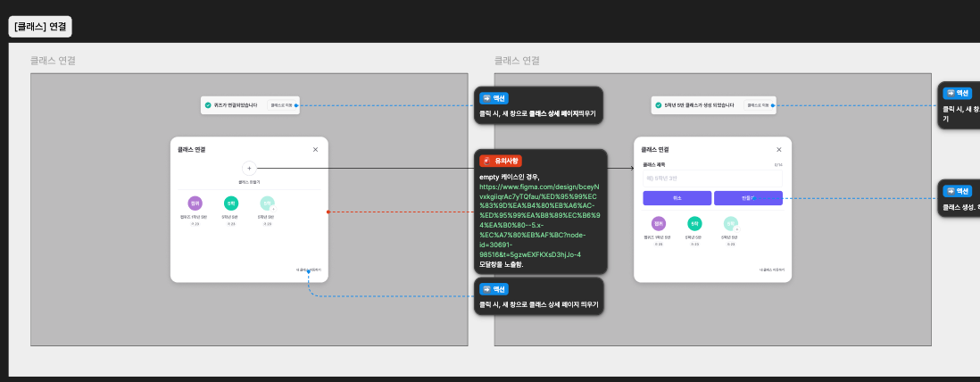The image size is (980, 382).
Task: Click the 클래스로 이동 button in right toast
Action: (x=758, y=105)
